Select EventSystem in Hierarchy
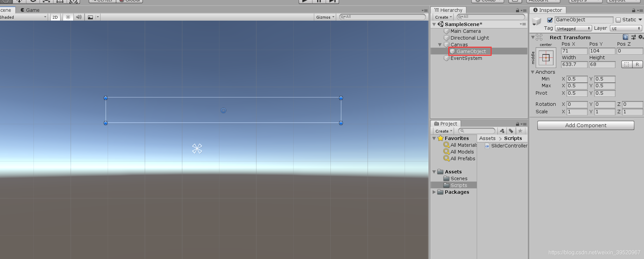The height and width of the screenshot is (259, 644). [x=463, y=58]
